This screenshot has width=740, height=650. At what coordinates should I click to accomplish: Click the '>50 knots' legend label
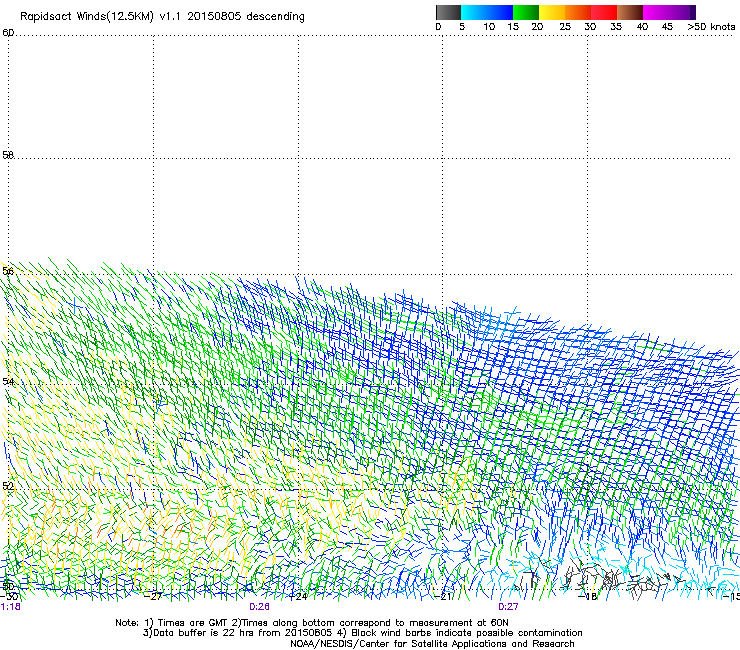[711, 27]
